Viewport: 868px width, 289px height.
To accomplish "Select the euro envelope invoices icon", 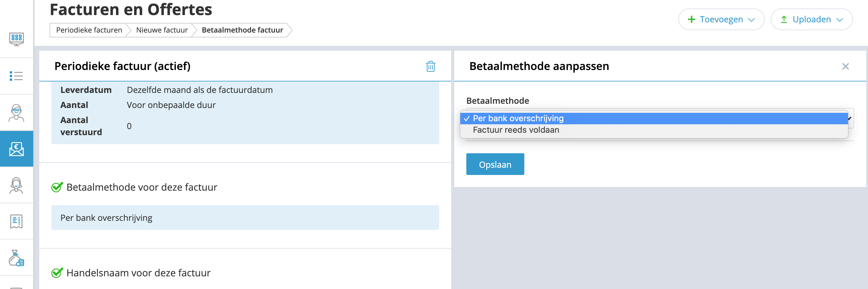I will (16, 149).
